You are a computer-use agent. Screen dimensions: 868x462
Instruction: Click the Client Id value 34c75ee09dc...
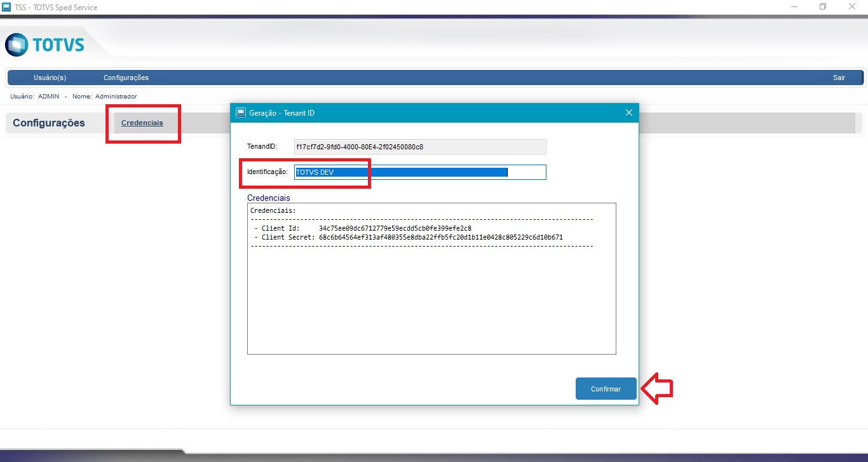tap(395, 228)
